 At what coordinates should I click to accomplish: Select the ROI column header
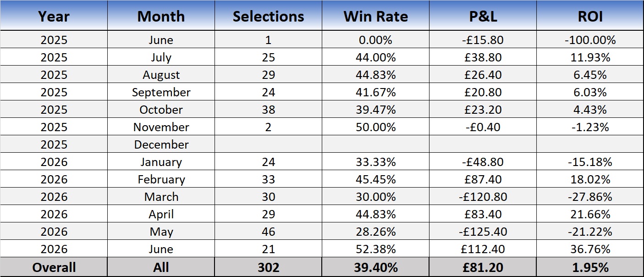(x=590, y=17)
